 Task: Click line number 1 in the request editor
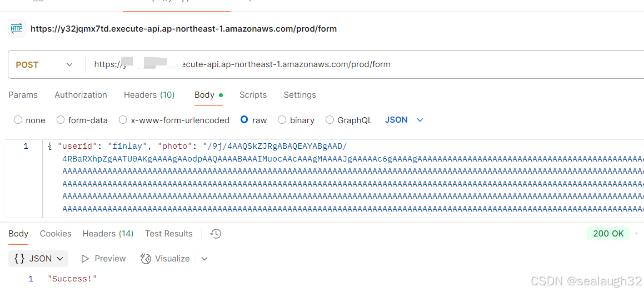[x=26, y=147]
